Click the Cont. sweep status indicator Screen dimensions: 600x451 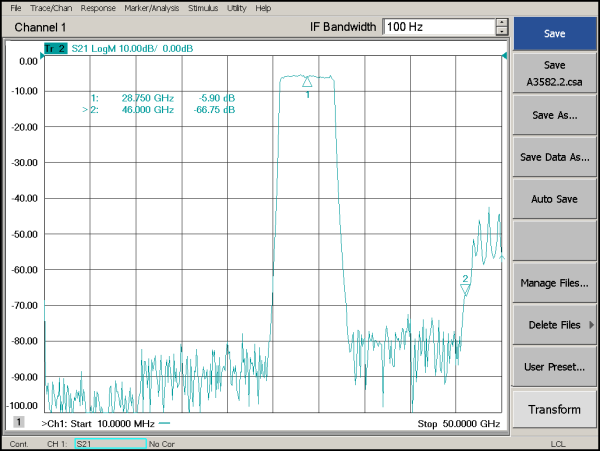(19, 444)
